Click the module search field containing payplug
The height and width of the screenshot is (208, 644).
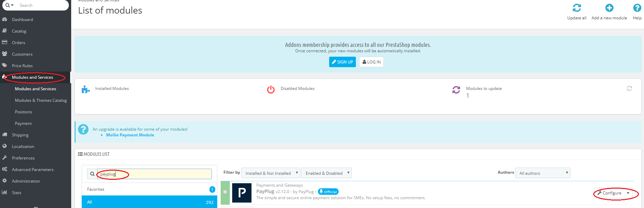155,174
